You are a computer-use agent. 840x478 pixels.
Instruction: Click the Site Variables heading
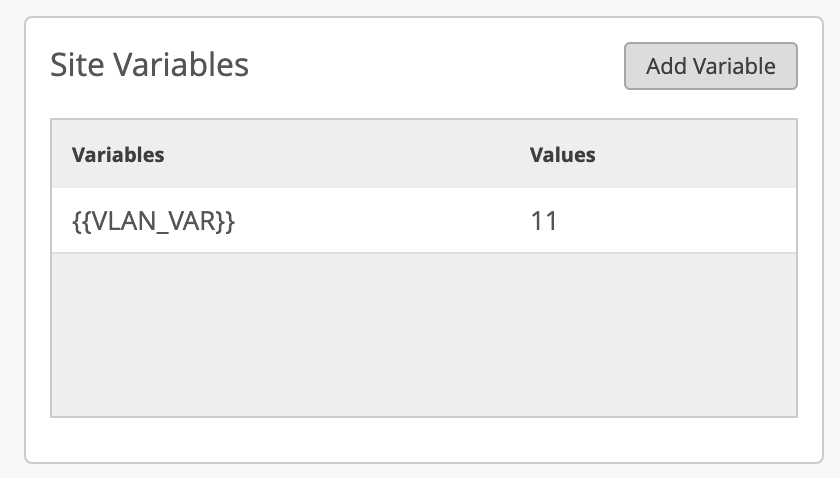pyautogui.click(x=149, y=65)
